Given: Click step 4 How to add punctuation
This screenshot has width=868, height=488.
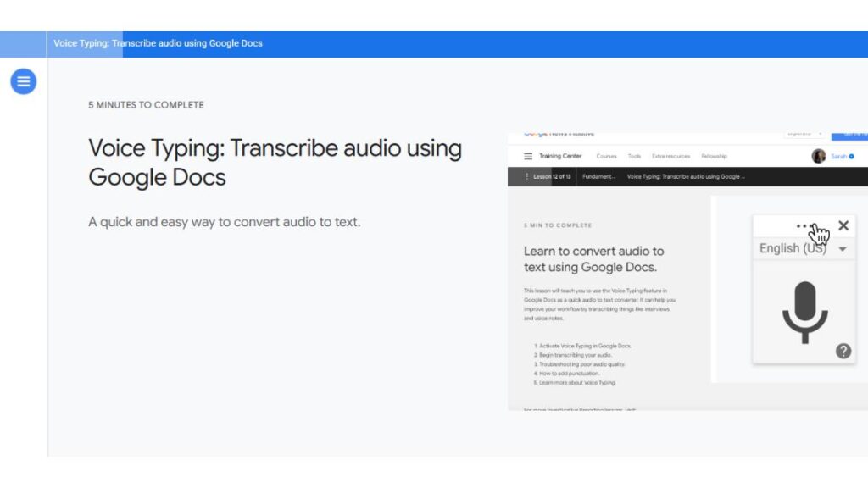Looking at the screenshot, I should click(566, 374).
